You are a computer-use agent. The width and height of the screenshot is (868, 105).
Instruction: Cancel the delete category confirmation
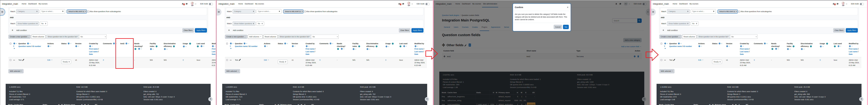(x=558, y=27)
